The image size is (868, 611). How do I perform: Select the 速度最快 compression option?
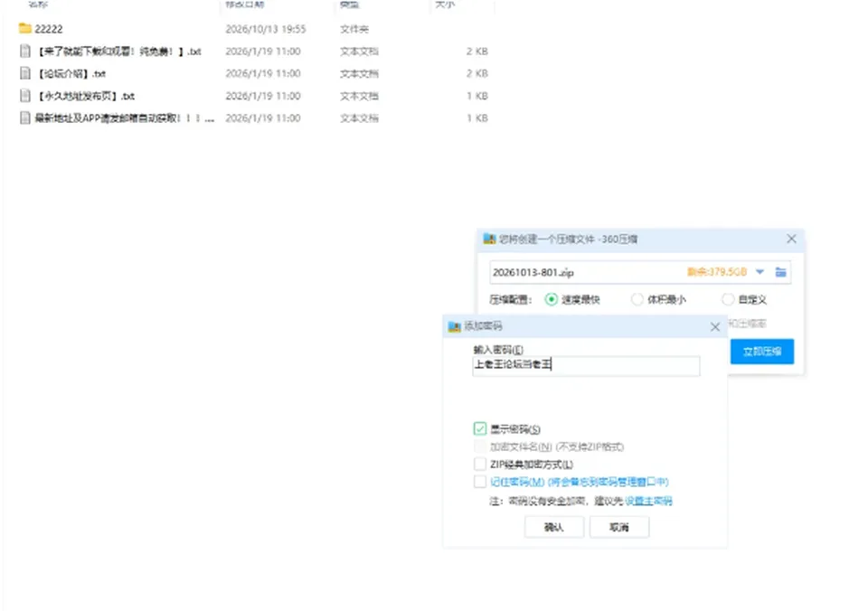(551, 299)
